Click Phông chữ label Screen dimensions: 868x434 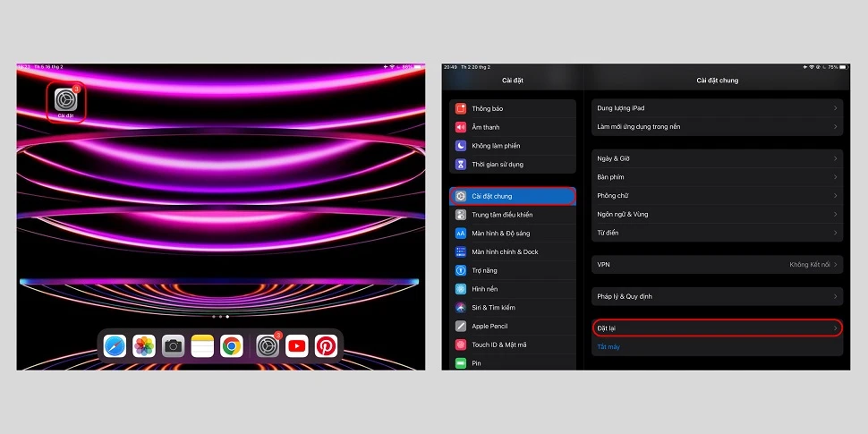tap(613, 195)
